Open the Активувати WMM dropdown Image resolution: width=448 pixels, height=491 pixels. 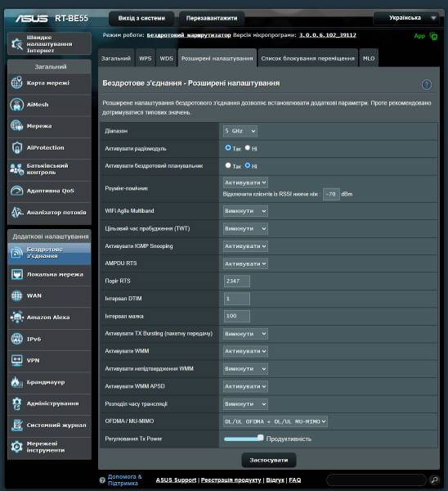tap(245, 351)
